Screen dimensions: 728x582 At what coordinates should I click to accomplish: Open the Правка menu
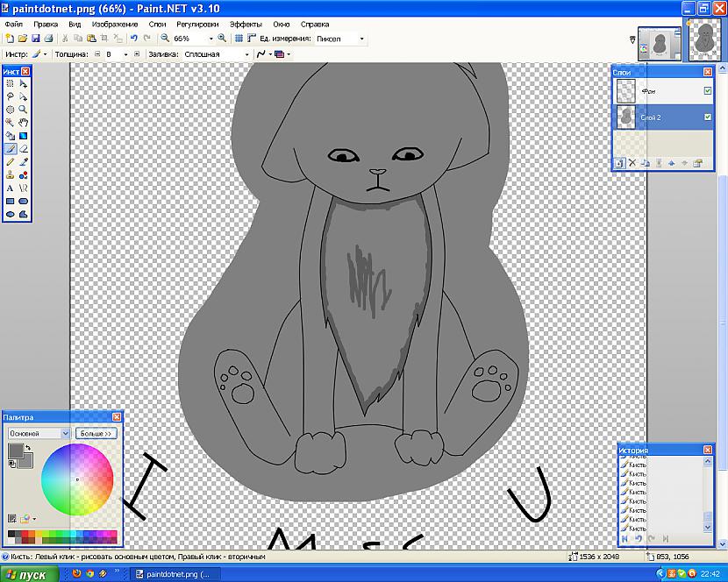click(x=46, y=25)
